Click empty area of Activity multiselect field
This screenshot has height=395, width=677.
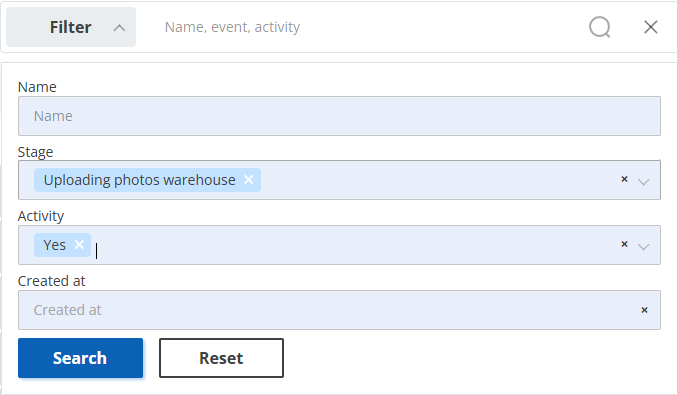(354, 245)
